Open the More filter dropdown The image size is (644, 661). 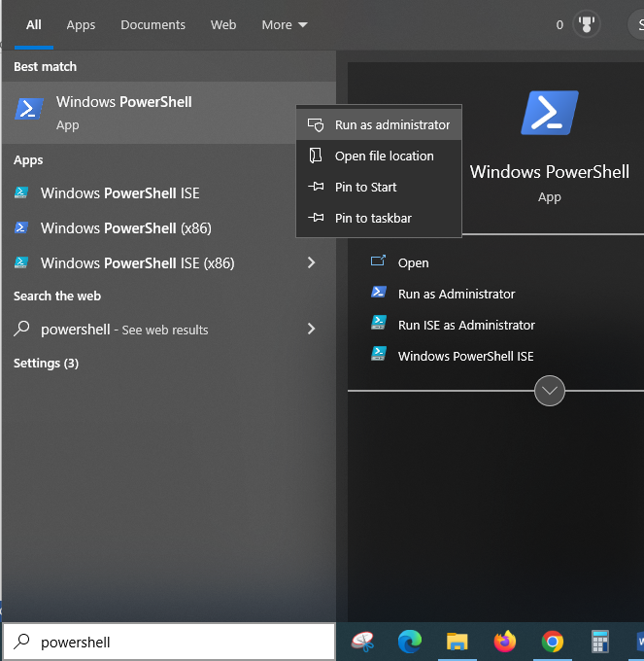click(284, 25)
